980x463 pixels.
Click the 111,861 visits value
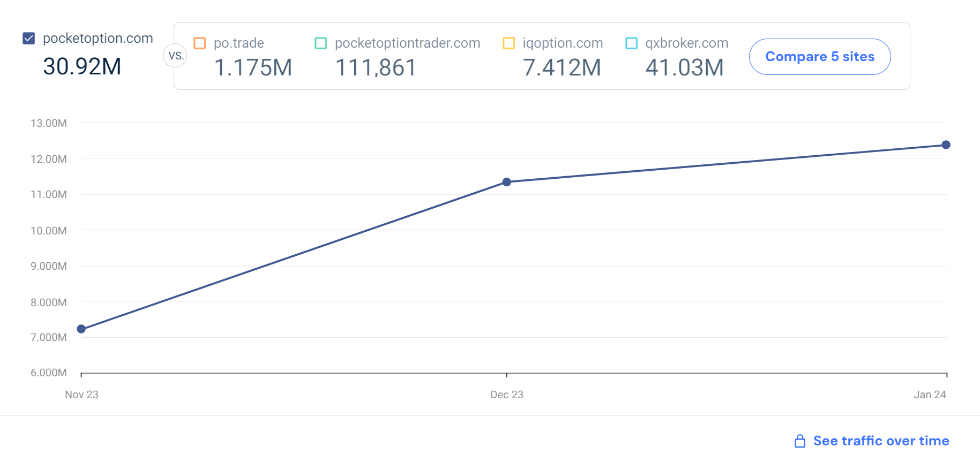pos(376,68)
